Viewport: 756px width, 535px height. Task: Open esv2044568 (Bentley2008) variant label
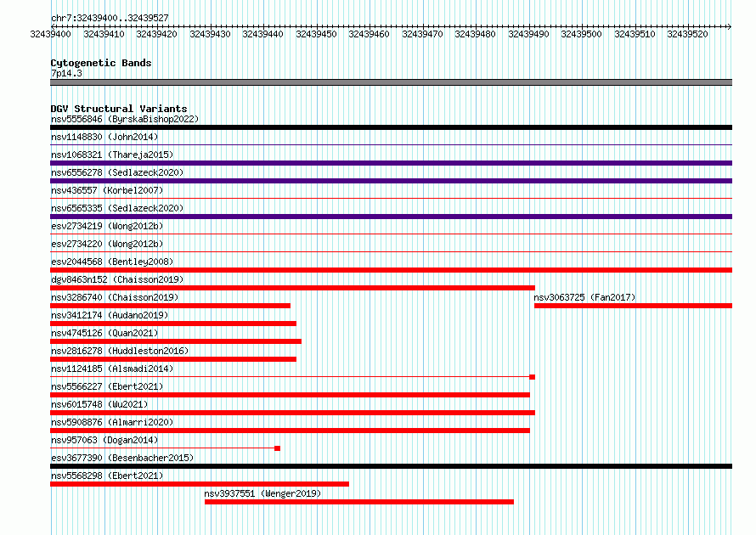point(112,262)
